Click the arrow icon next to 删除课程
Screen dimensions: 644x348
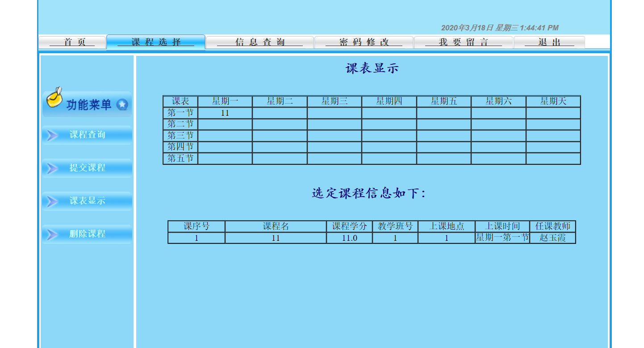[x=52, y=234]
